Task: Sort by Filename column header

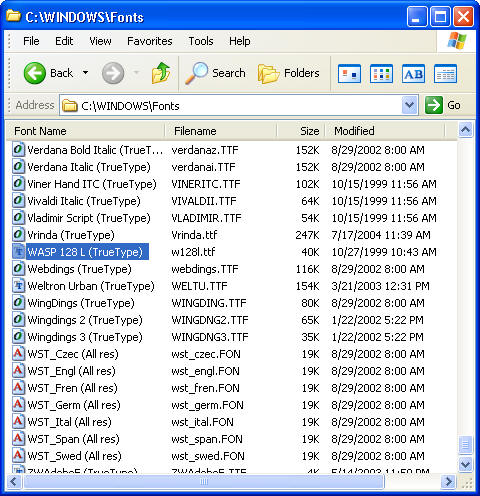Action: [x=221, y=131]
